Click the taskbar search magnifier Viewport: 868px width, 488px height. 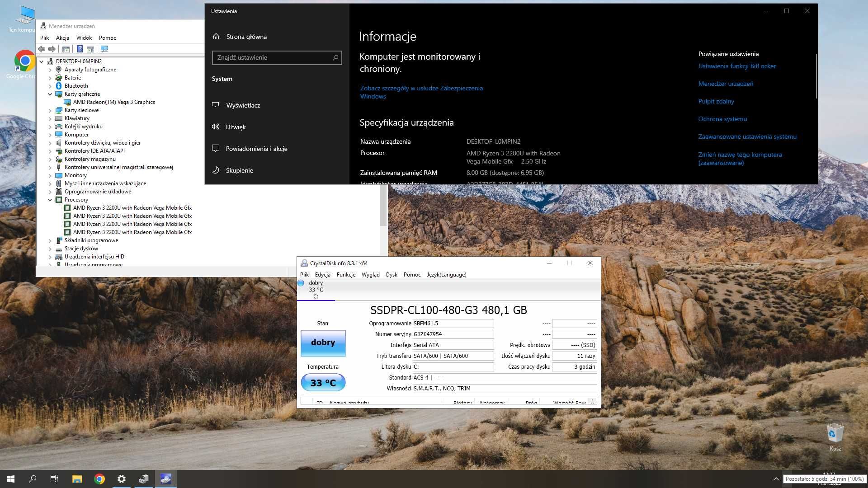pyautogui.click(x=33, y=479)
